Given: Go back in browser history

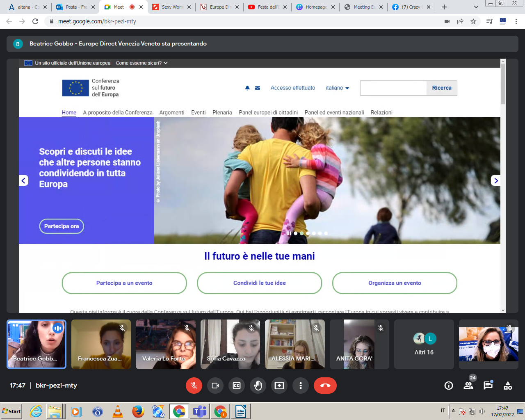Looking at the screenshot, I should click(x=9, y=21).
